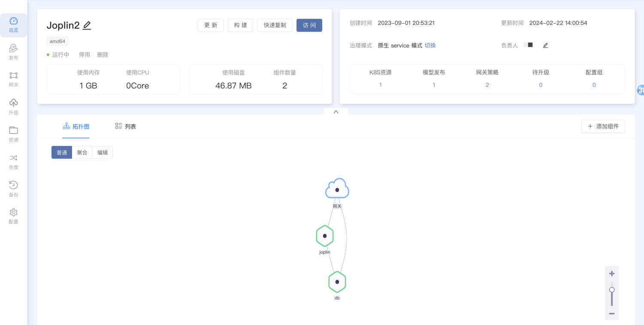Click the 更新 update button
The image size is (644, 325).
(211, 25)
